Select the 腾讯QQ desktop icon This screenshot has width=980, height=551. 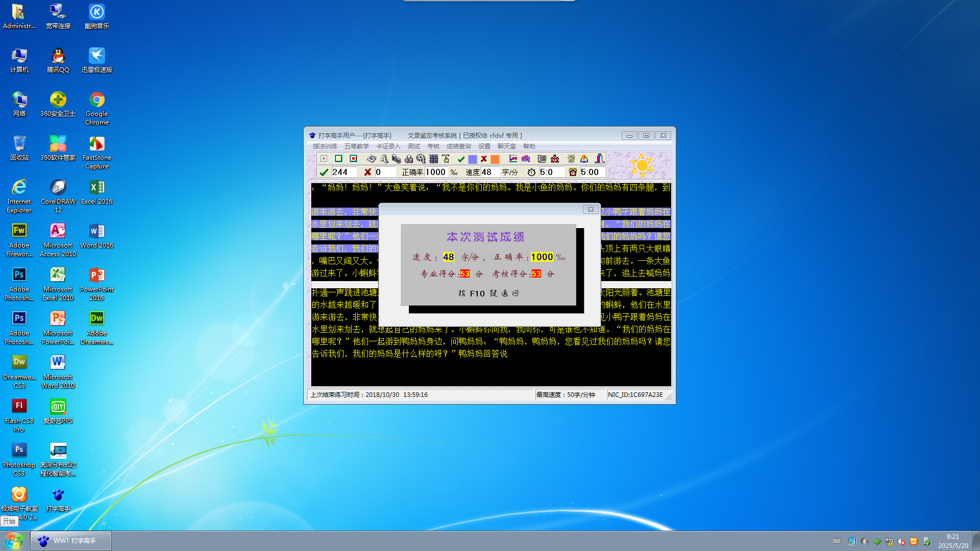[58, 60]
